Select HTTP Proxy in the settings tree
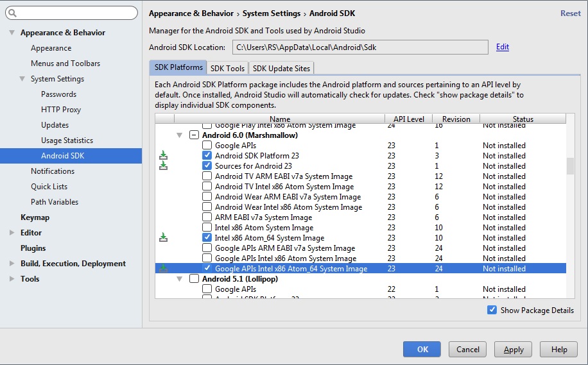 [x=61, y=110]
